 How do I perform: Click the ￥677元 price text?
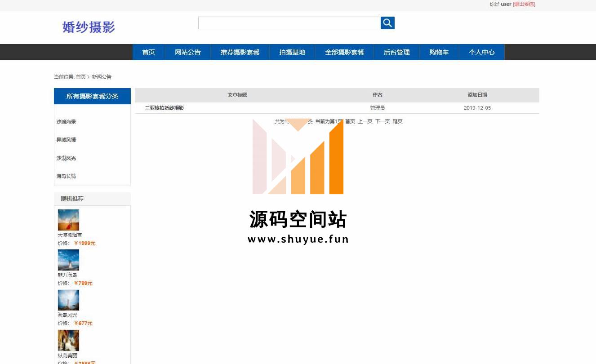pos(83,323)
